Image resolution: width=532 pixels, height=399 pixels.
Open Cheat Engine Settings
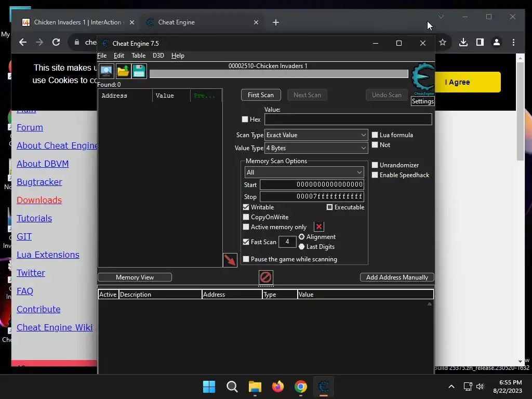[422, 101]
